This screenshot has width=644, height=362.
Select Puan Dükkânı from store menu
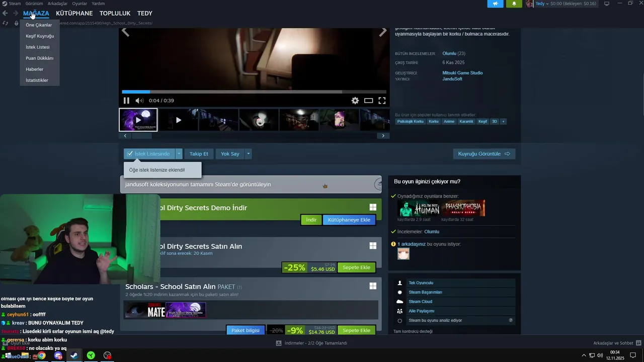click(x=40, y=58)
